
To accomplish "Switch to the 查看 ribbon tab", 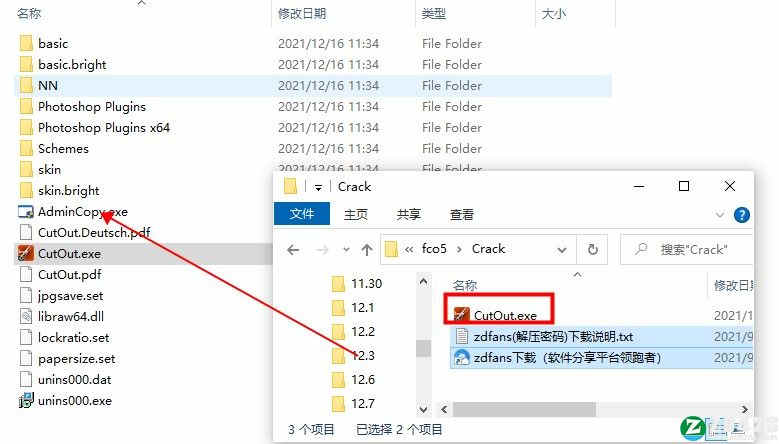I will pyautogui.click(x=462, y=215).
